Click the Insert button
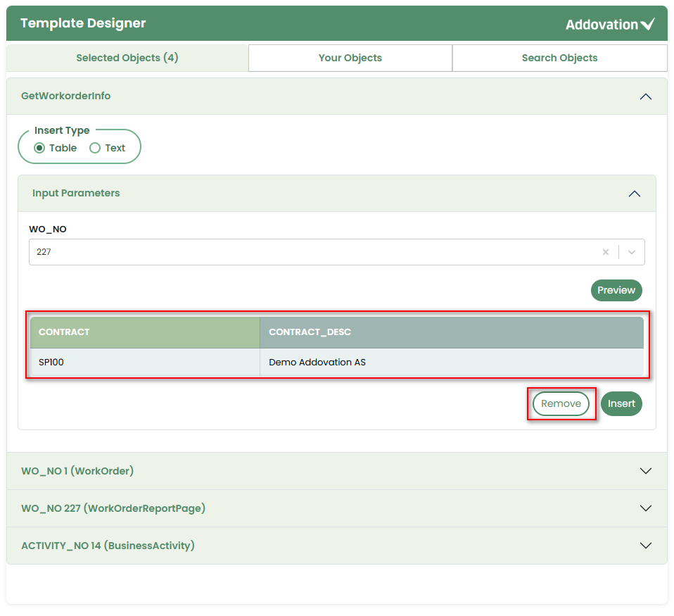Screen dimensions: 674x616 tap(621, 404)
